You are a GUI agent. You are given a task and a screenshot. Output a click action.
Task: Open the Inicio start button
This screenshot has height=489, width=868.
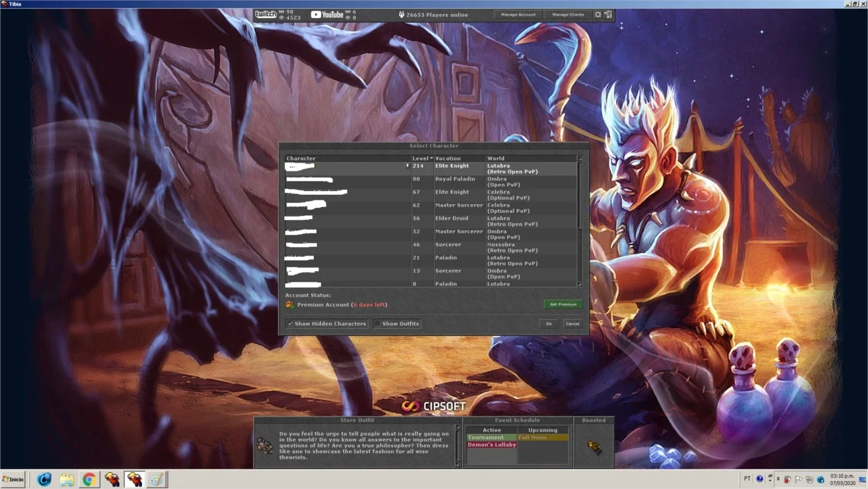coord(13,479)
